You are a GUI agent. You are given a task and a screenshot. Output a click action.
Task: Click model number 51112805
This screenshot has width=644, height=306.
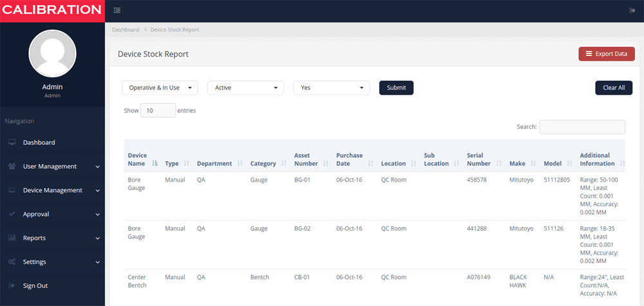(x=557, y=180)
